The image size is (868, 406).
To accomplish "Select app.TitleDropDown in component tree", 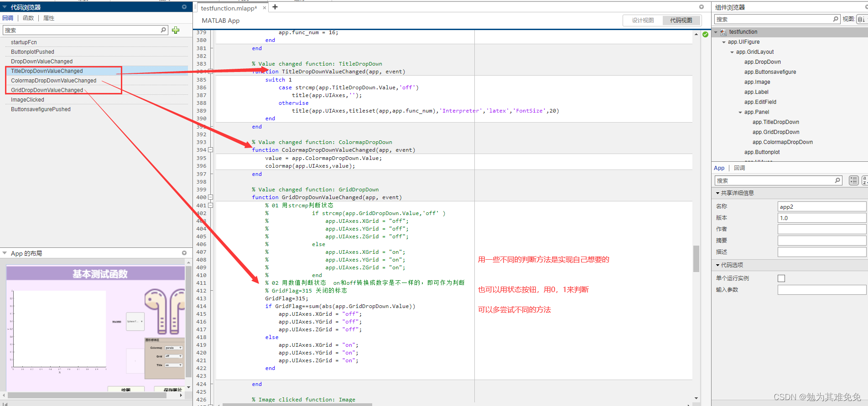I will point(775,122).
